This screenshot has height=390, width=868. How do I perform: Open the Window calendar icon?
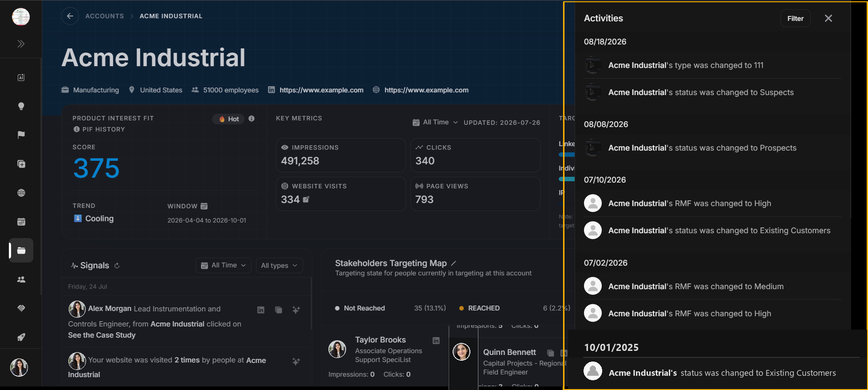point(204,206)
